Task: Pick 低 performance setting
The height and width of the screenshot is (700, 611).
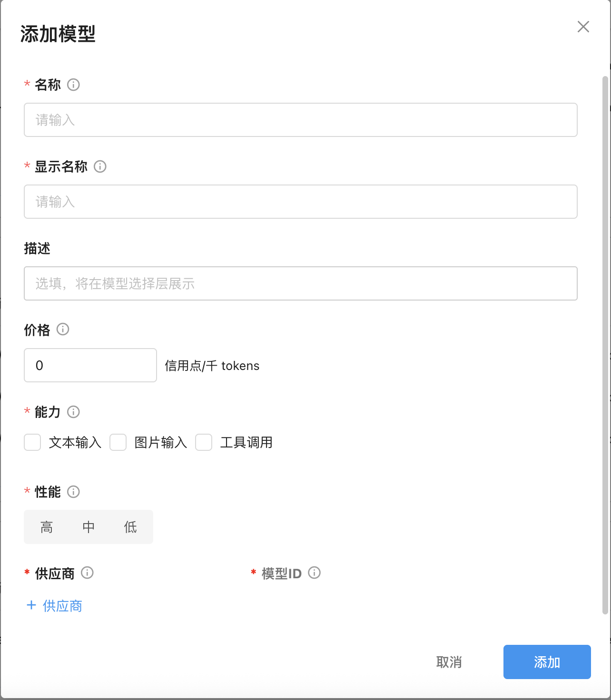Action: coord(130,527)
